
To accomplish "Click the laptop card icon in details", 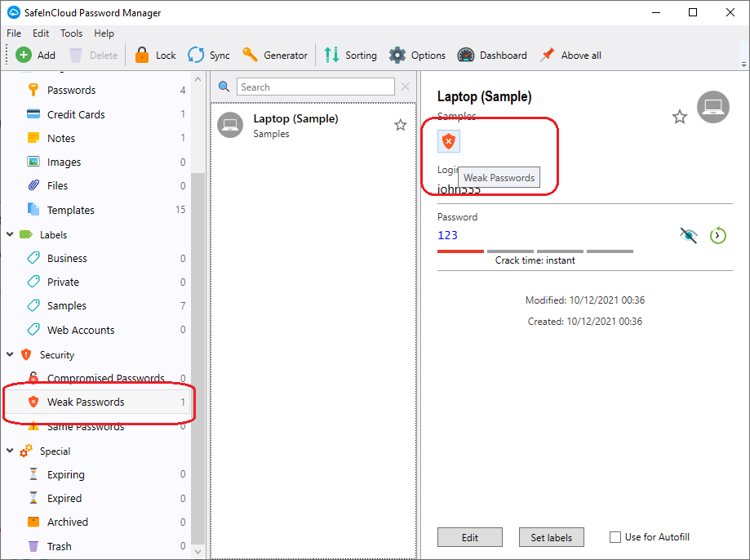I will pyautogui.click(x=713, y=107).
